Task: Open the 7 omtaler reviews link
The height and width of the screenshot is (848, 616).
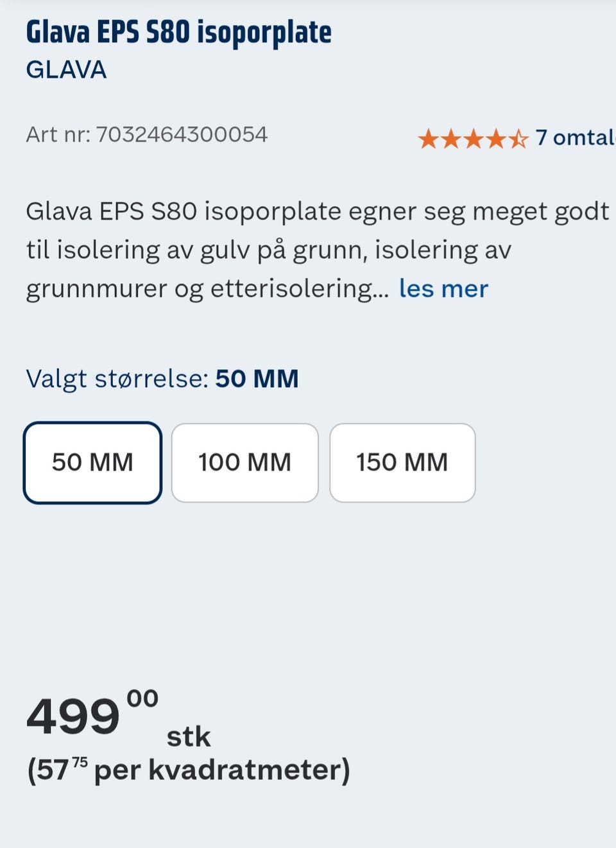Action: 575,137
